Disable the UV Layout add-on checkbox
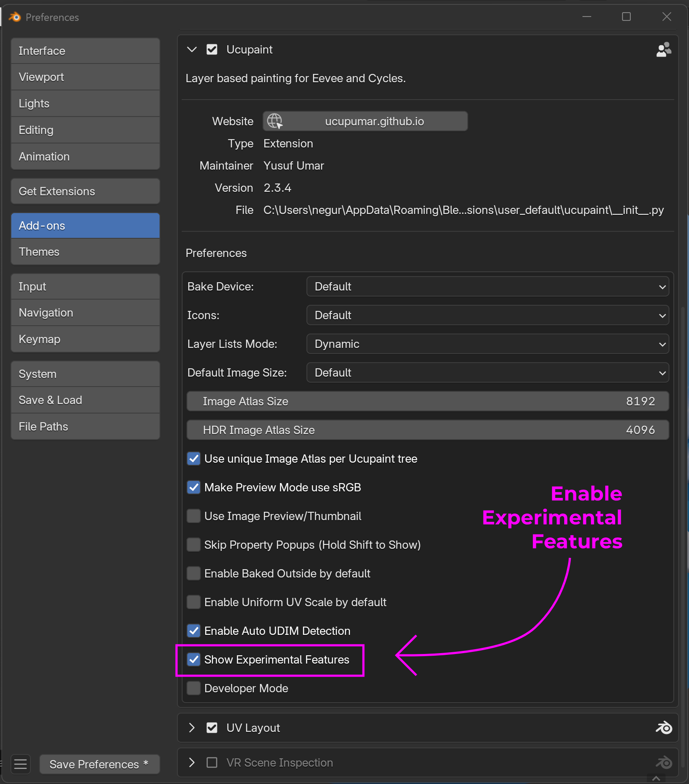 [212, 727]
